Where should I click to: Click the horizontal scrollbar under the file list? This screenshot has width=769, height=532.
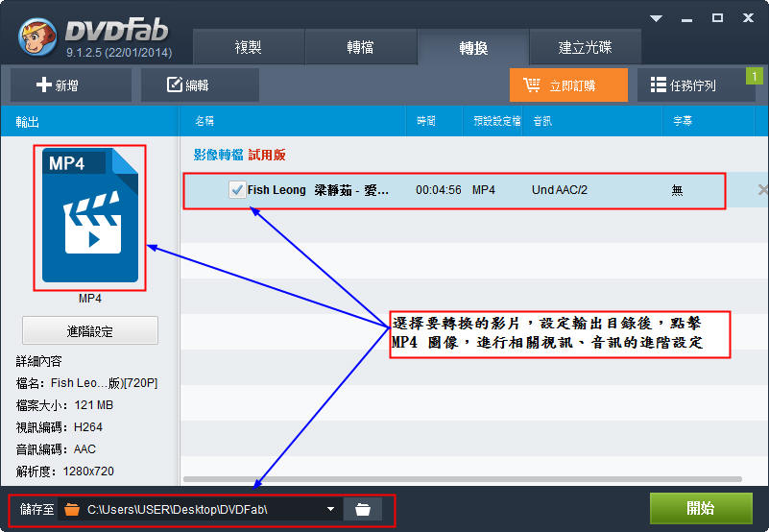[461, 478]
